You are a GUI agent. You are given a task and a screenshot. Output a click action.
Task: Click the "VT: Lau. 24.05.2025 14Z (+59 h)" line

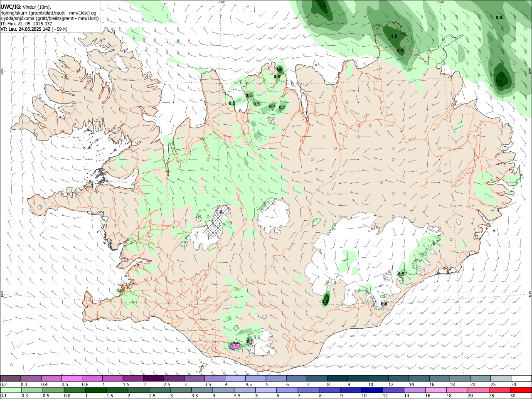[x=34, y=29]
